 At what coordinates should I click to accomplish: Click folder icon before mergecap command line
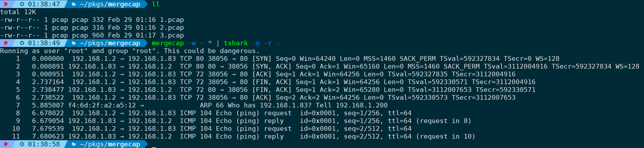(74, 43)
